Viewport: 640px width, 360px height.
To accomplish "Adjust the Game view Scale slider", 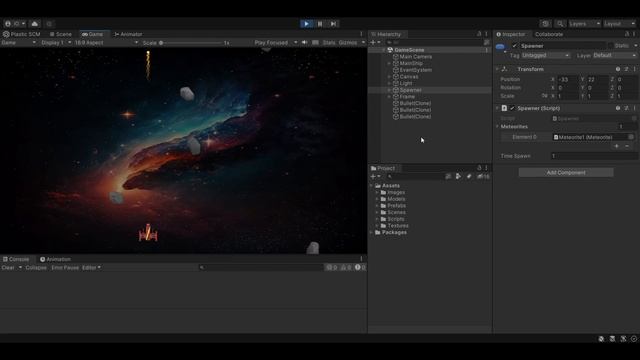I will pyautogui.click(x=191, y=42).
